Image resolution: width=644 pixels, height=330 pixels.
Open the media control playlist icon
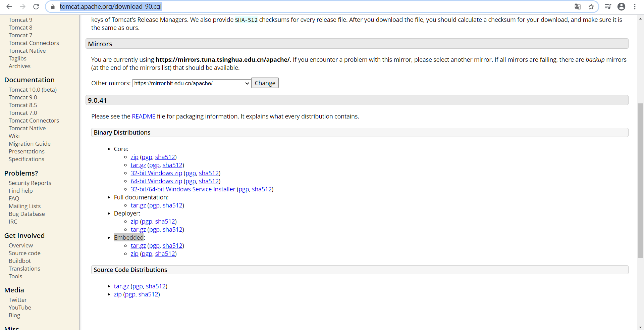coord(608,7)
